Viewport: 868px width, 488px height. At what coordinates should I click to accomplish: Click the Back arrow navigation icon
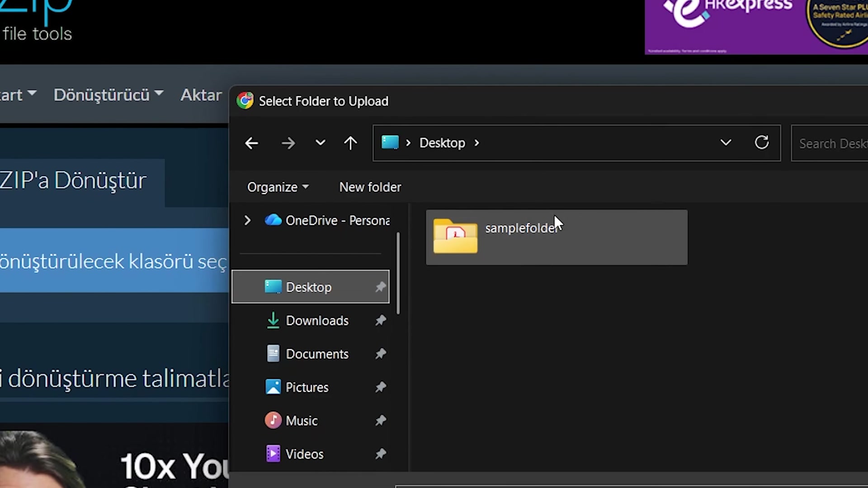tap(251, 143)
